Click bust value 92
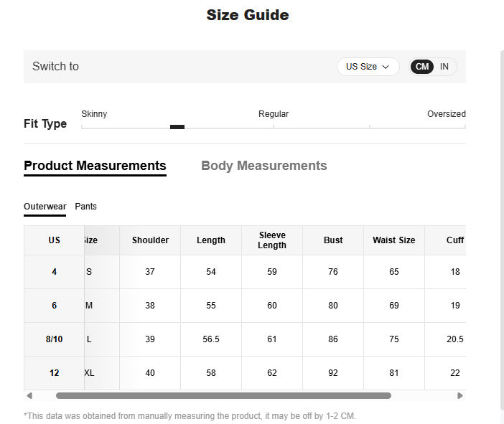Screen dimensions: 504x424 333,373
